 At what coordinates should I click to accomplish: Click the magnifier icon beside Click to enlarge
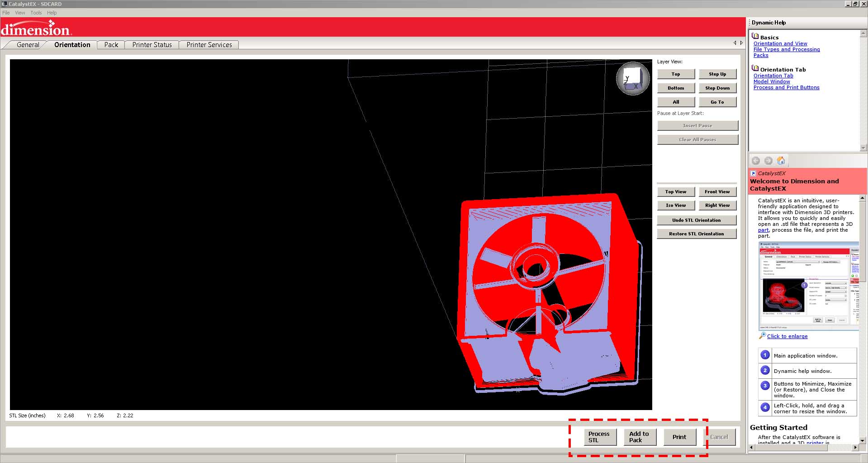(x=763, y=335)
